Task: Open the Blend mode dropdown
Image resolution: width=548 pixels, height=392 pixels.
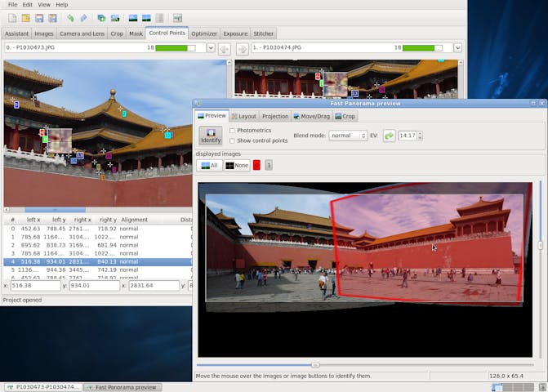Action: [x=348, y=136]
